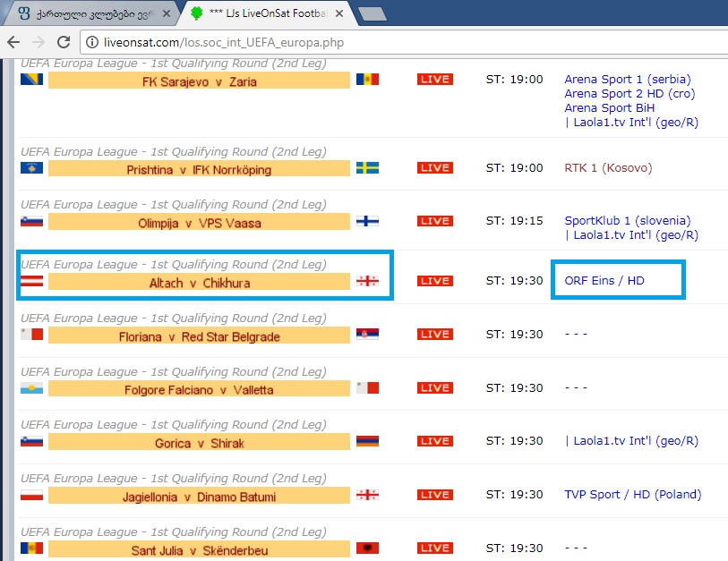The image size is (728, 561).
Task: Open RTK 1 (Kosovo) channel link
Action: point(608,168)
